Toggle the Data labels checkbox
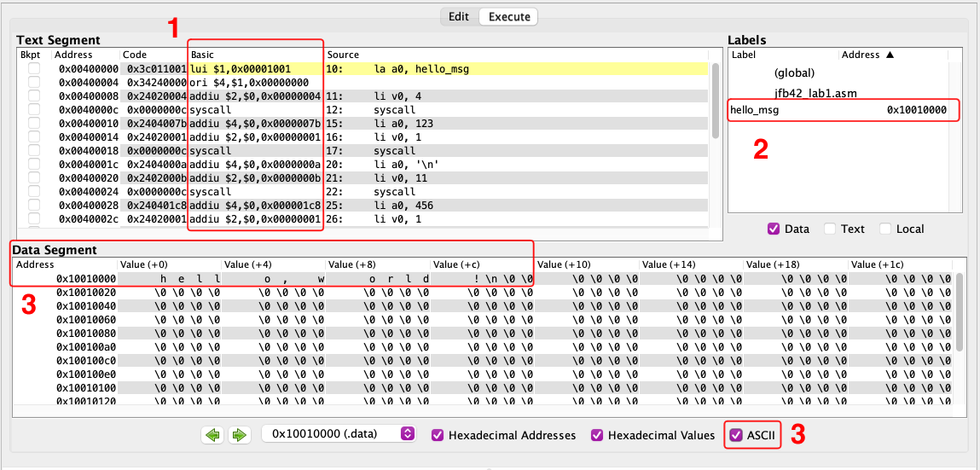 pos(774,229)
